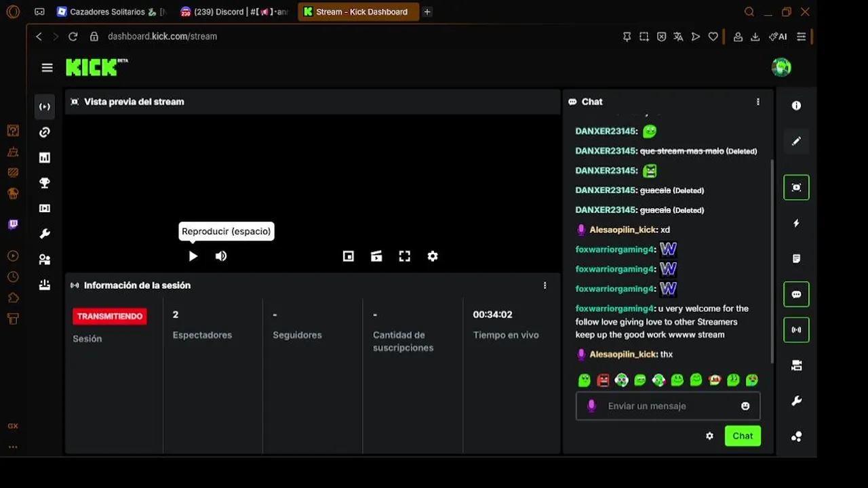Toggle session info widget in right panel
The height and width of the screenshot is (488, 868).
click(x=797, y=330)
